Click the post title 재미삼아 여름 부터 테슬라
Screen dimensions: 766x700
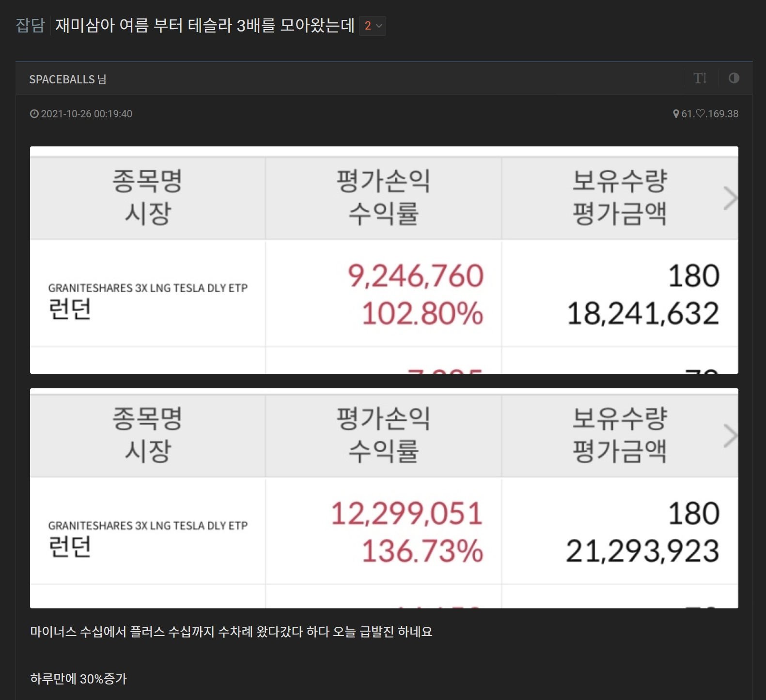(x=205, y=25)
